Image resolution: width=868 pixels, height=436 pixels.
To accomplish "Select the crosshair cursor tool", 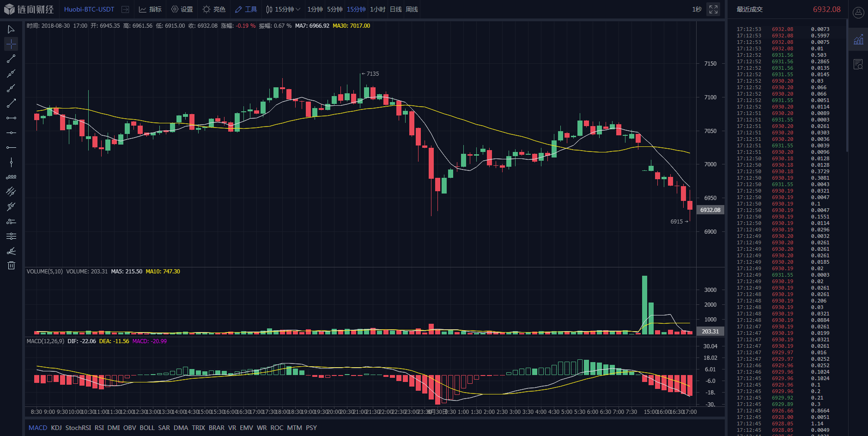I will 11,44.
